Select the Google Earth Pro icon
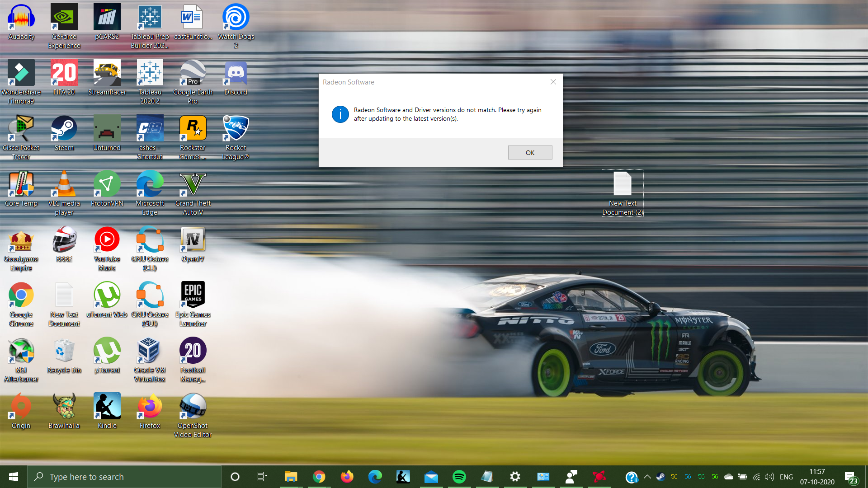The width and height of the screenshot is (868, 488). tap(193, 82)
